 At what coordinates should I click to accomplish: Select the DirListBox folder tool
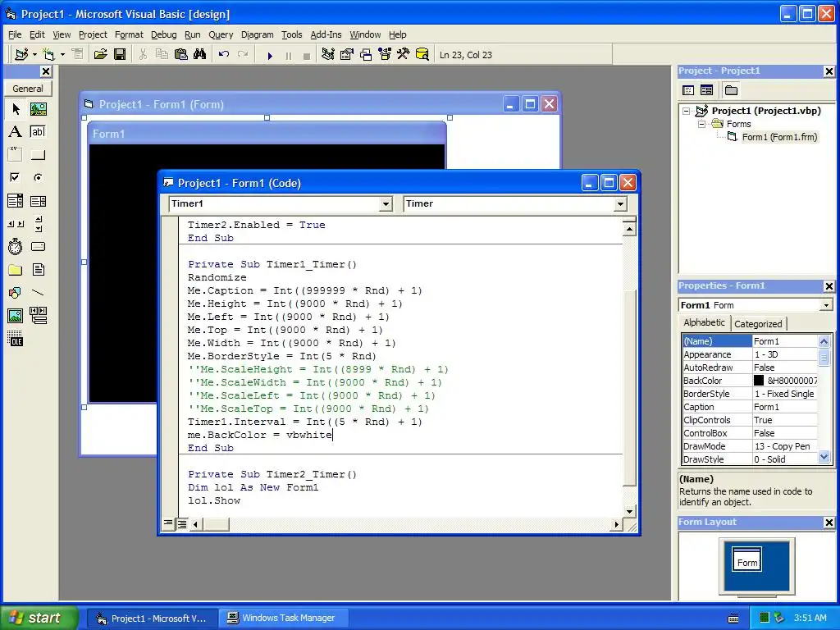point(16,269)
